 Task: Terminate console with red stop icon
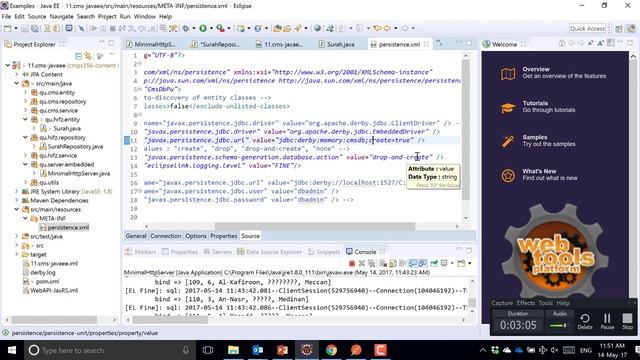[352, 263]
